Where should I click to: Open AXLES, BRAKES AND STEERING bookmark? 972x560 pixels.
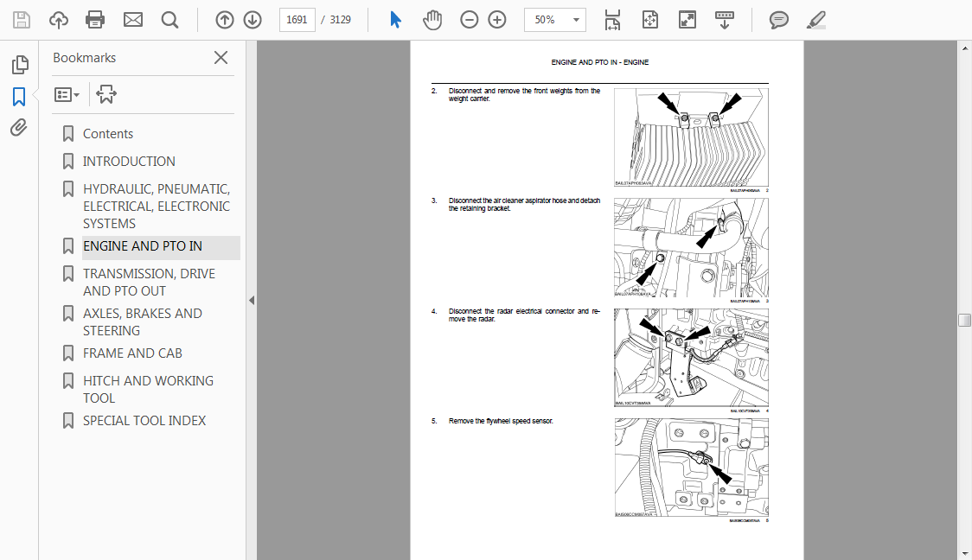click(x=143, y=322)
